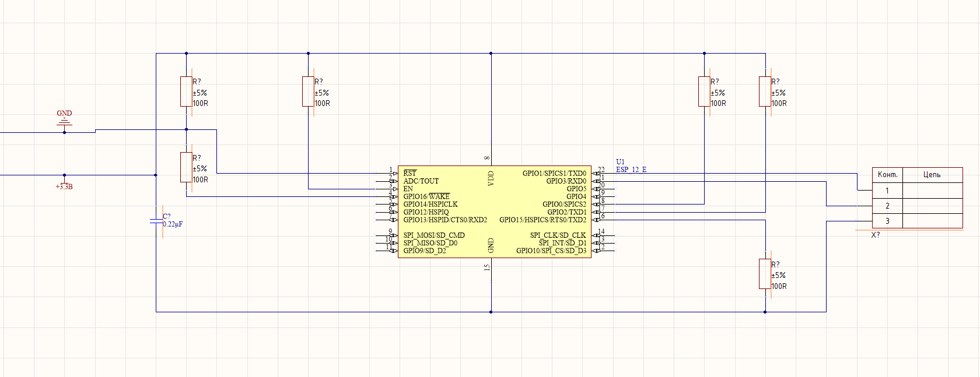Click pin number 15 below the chip

(x=487, y=267)
